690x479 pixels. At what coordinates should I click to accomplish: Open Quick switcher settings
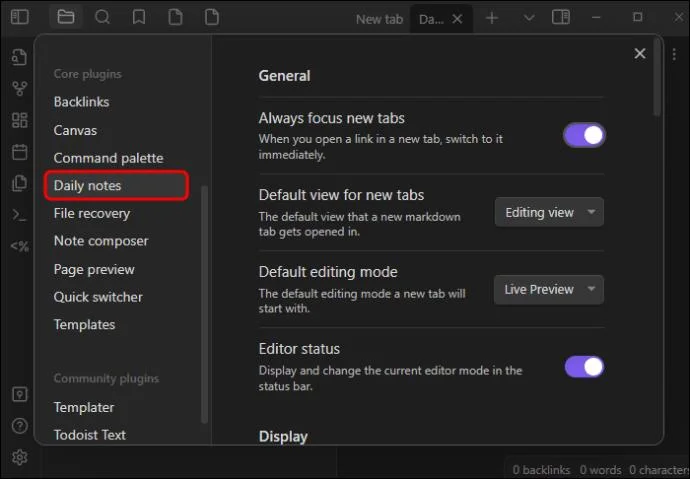[x=98, y=297]
